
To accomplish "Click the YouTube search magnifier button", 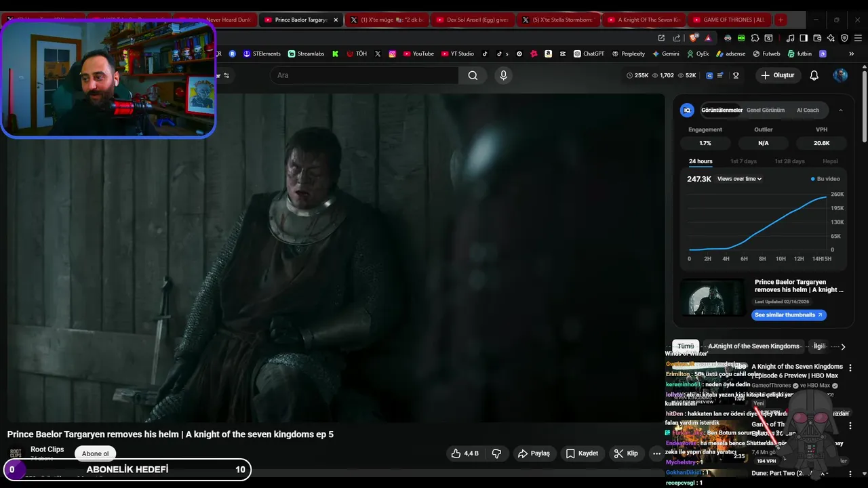I will (473, 75).
